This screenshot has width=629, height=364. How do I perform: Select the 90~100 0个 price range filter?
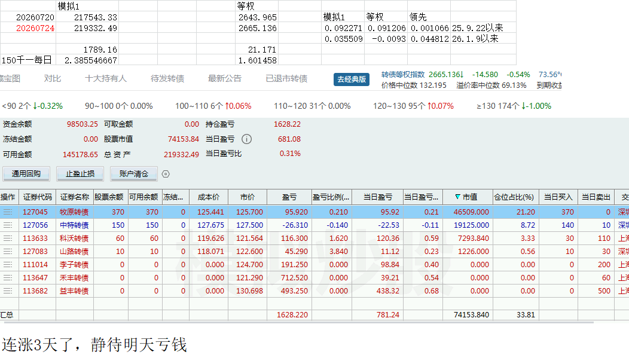tap(119, 106)
